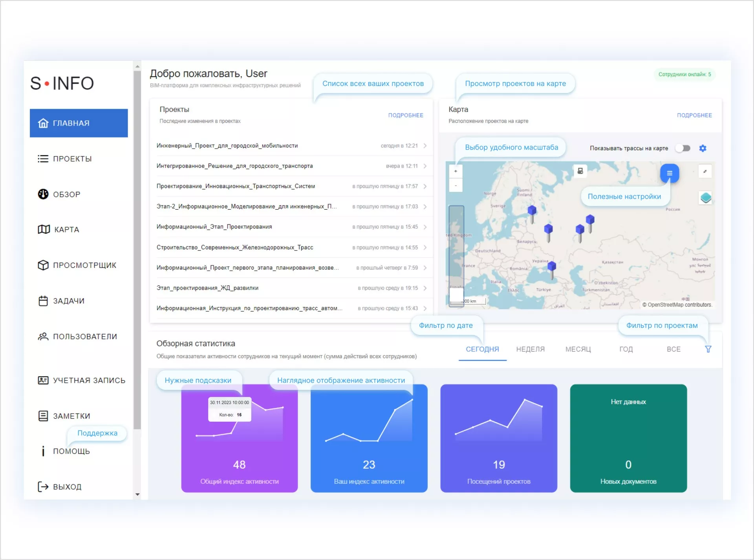
Task: Expand the Информационный_Этап_Проектирования row arrow
Action: coord(425,227)
